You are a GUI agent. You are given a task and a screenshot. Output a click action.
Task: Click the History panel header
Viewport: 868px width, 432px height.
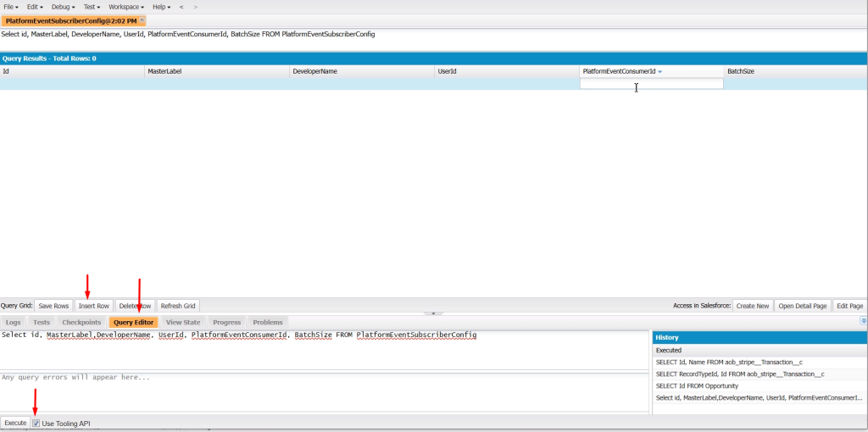pos(759,337)
